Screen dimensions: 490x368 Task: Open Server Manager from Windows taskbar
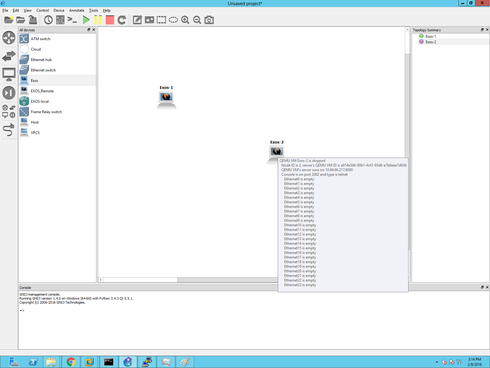pyautogui.click(x=14, y=362)
